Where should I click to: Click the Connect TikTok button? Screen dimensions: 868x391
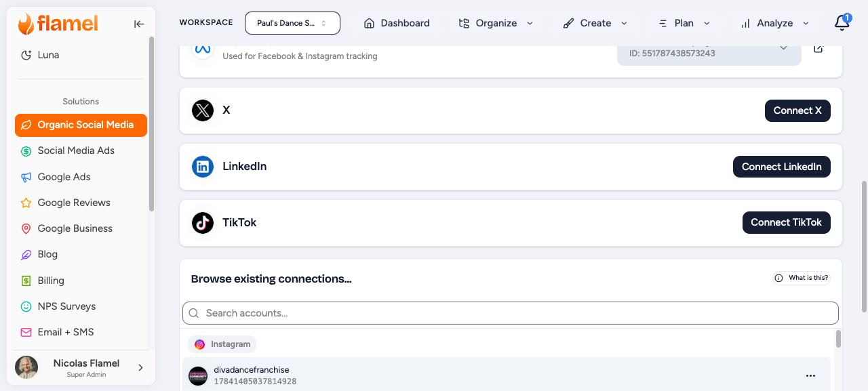point(786,222)
